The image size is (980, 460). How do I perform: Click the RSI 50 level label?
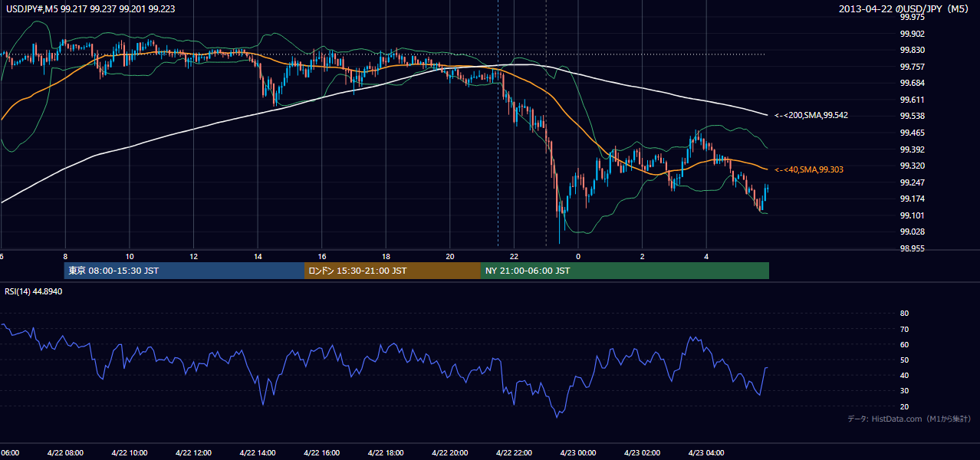[x=904, y=360]
